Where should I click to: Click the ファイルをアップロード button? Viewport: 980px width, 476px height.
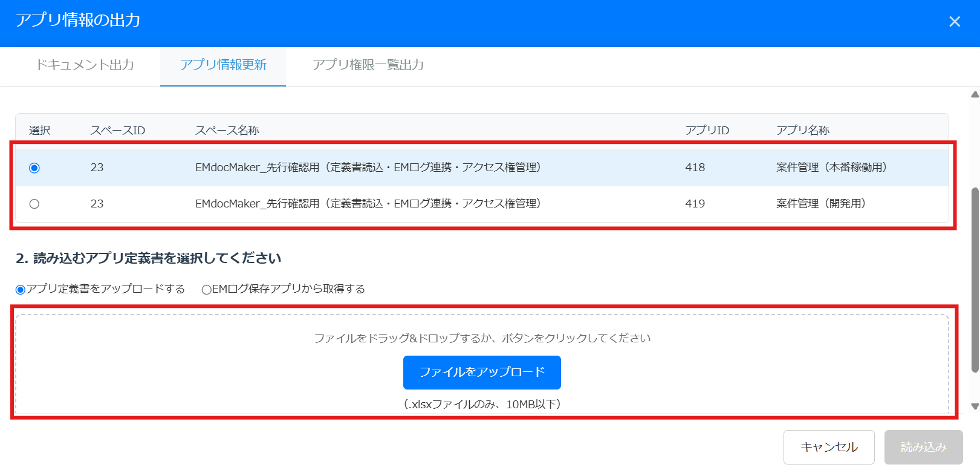click(x=482, y=373)
